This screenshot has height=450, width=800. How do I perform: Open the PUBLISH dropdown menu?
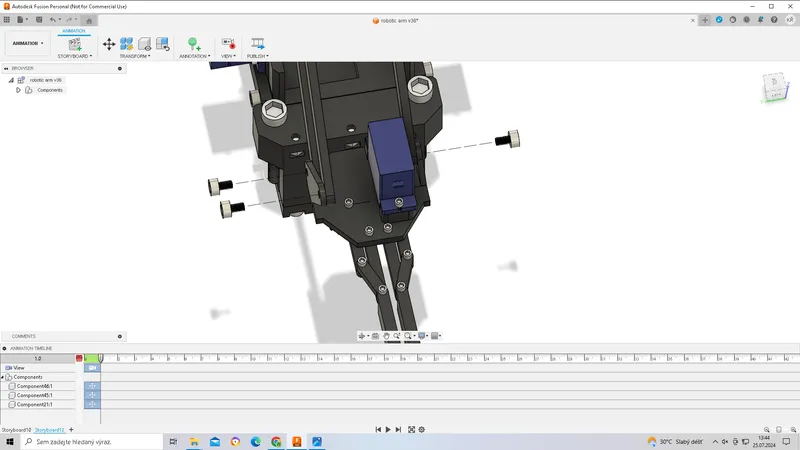pos(258,56)
